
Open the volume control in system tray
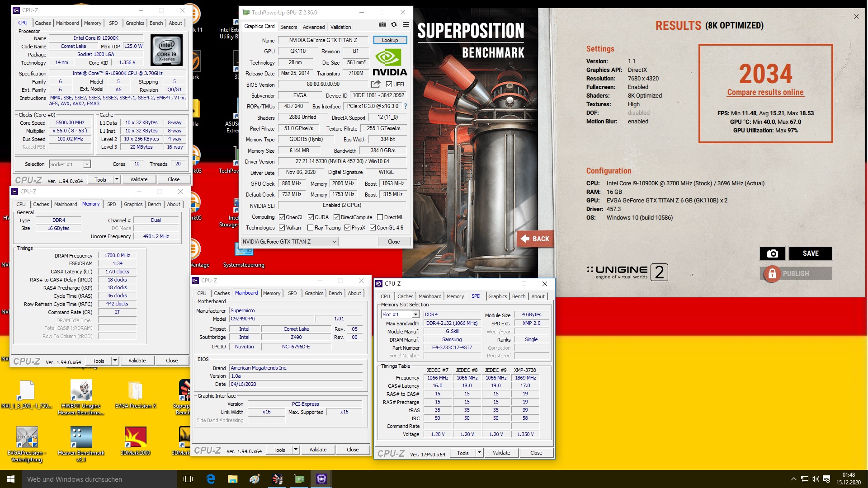(x=815, y=479)
